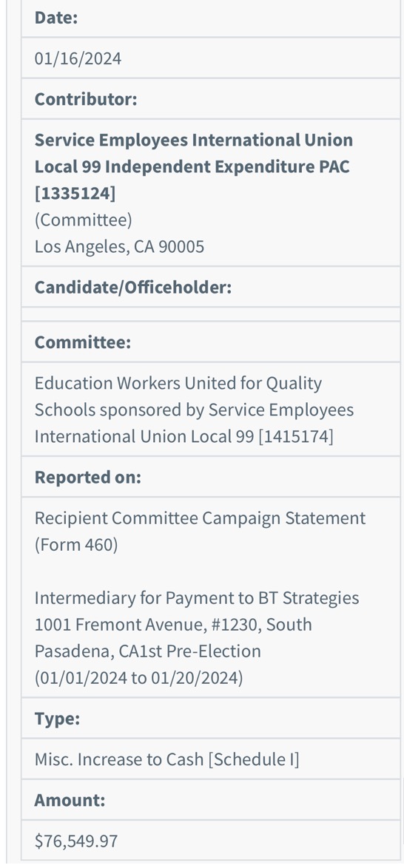The width and height of the screenshot is (404, 868).
Task: Click the Date label cell
Action: coord(211,18)
